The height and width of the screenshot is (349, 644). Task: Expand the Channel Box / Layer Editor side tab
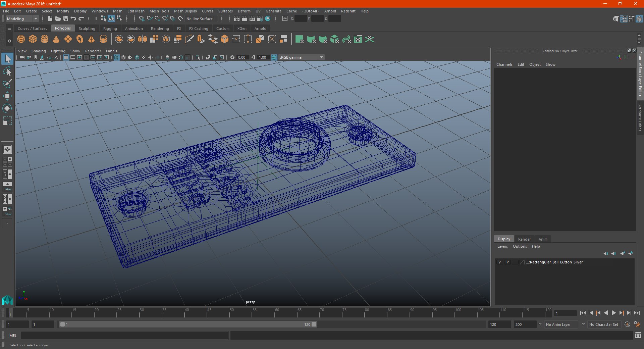coord(640,74)
